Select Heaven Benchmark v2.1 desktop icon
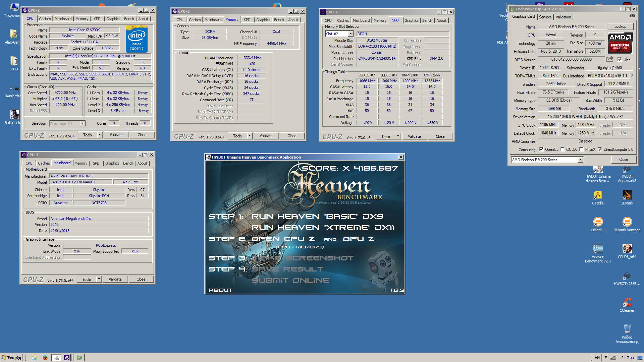This screenshot has height=362, width=644. (598, 253)
